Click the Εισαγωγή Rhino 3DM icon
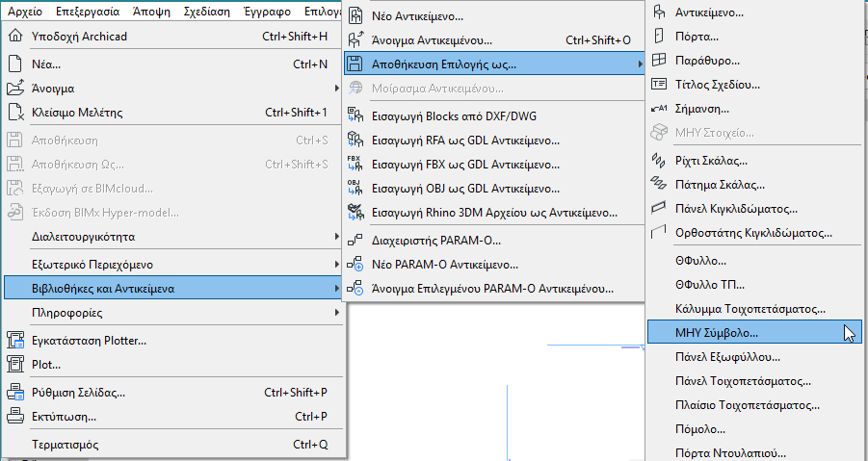 (x=355, y=213)
